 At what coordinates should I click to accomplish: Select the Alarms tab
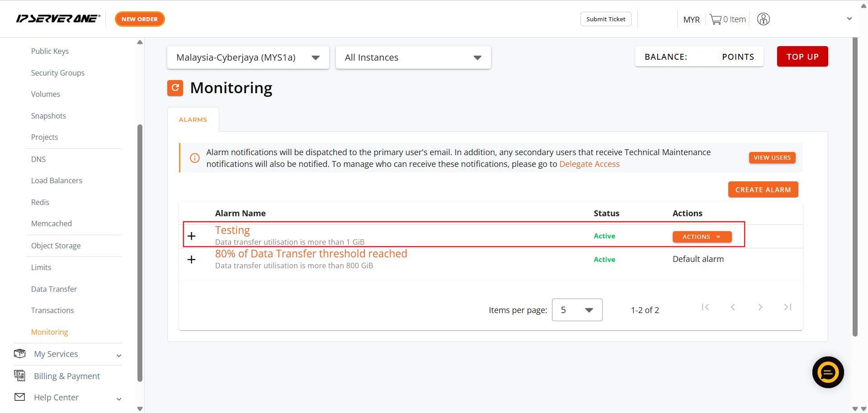pos(193,119)
